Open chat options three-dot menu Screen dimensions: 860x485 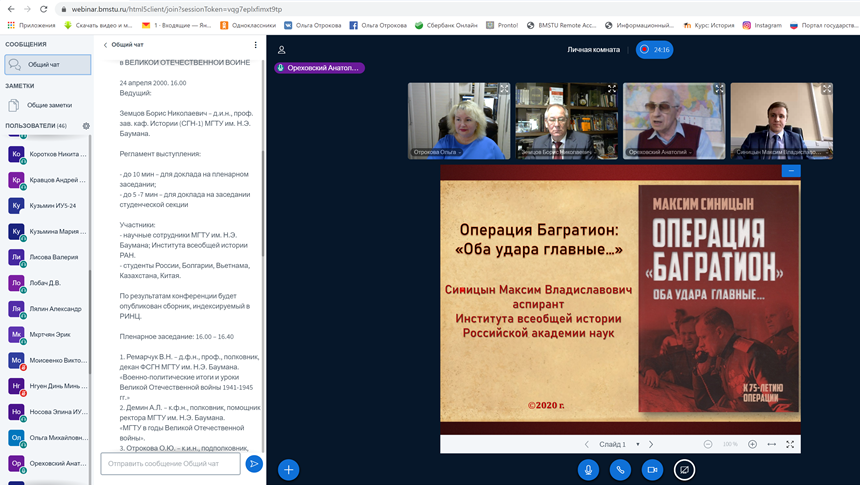point(255,45)
